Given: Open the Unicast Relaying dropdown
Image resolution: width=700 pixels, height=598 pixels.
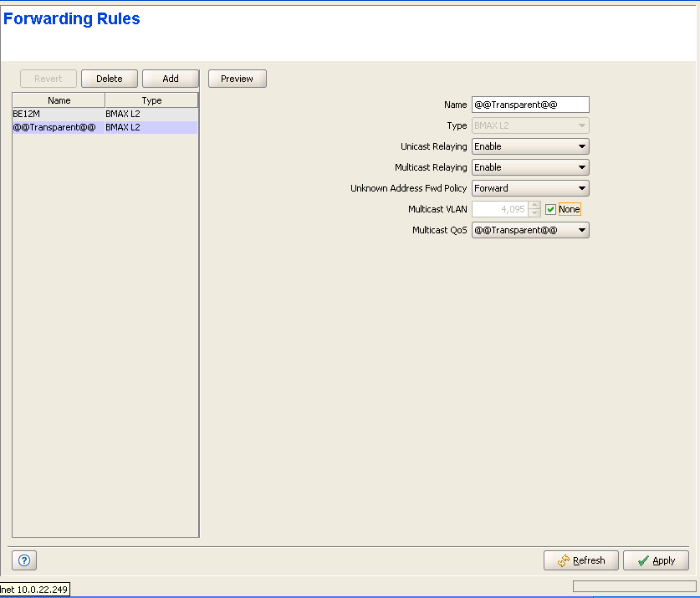Looking at the screenshot, I should [x=530, y=146].
